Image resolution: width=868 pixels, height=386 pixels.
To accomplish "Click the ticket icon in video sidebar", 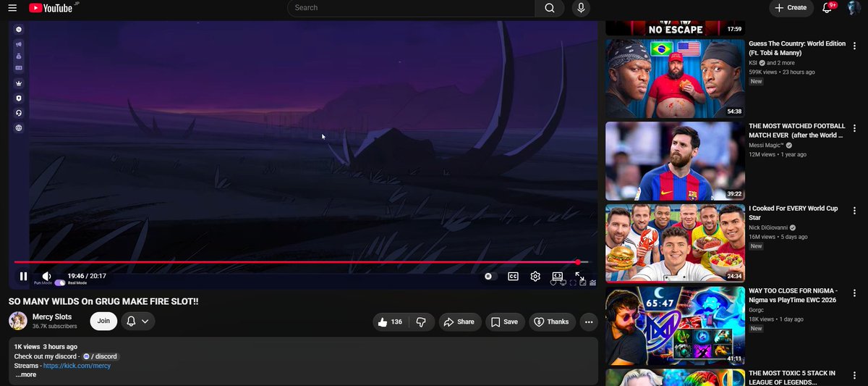I will [19, 68].
